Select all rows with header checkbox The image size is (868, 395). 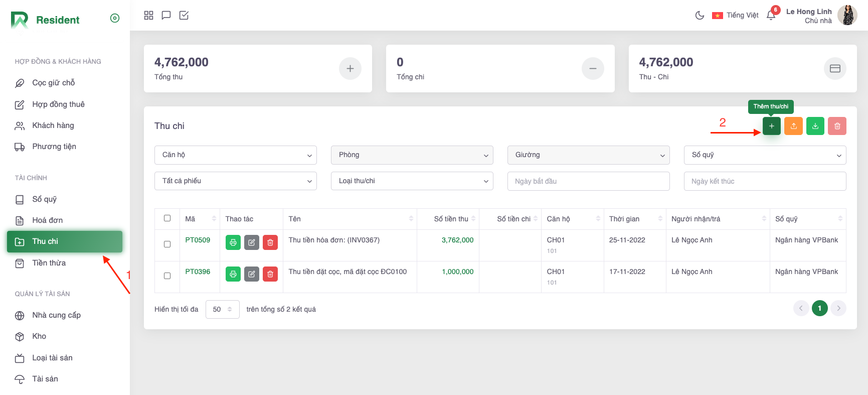(x=167, y=218)
